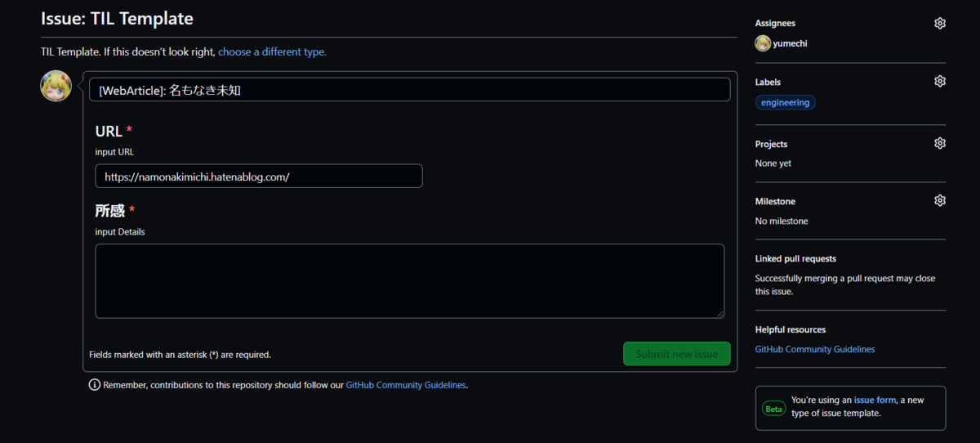Click the info icon beside the Remember notice
This screenshot has width=980, height=443.
[x=95, y=385]
